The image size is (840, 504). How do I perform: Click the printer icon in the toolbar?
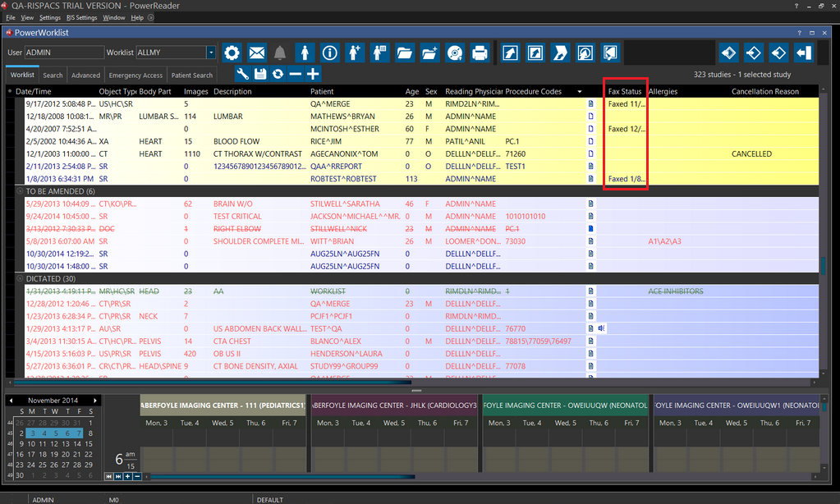480,53
